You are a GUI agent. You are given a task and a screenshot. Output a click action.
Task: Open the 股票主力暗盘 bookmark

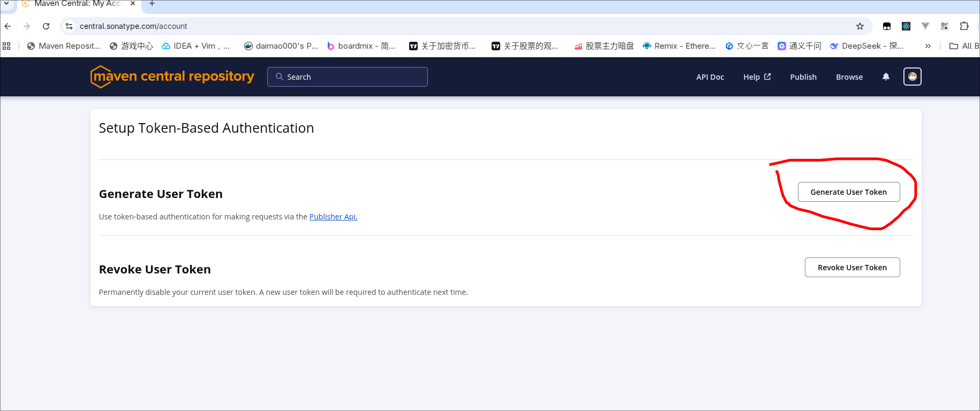604,46
